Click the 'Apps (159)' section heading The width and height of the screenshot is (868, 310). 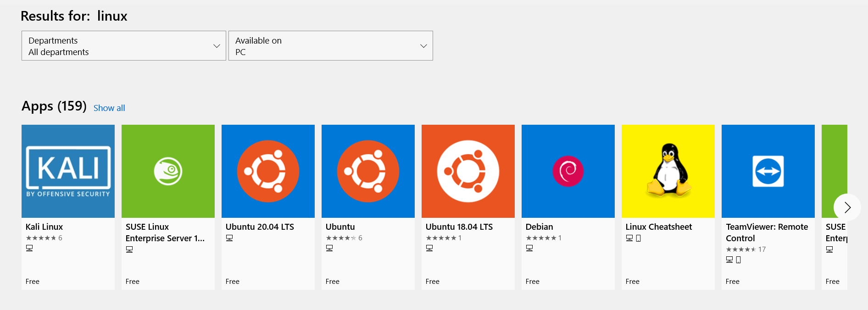pyautogui.click(x=54, y=106)
